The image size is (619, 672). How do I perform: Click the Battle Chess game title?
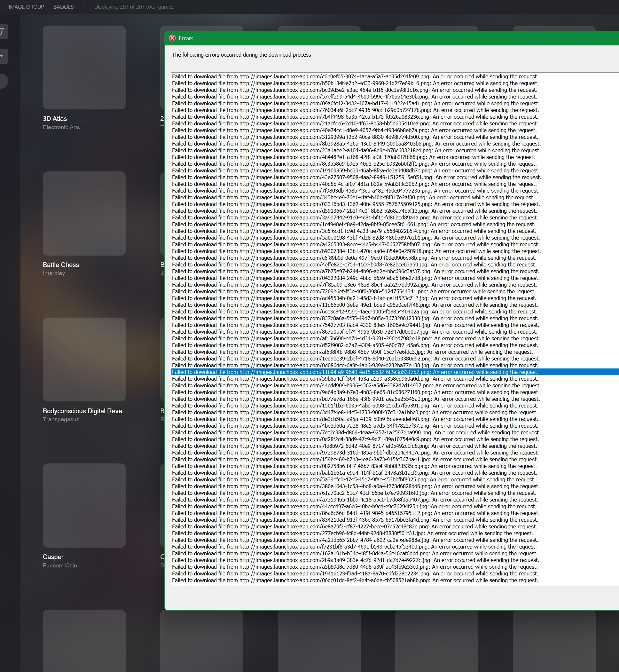(x=61, y=265)
